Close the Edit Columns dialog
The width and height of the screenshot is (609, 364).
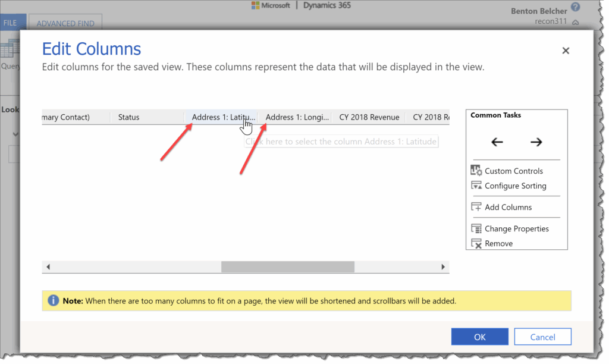(566, 51)
